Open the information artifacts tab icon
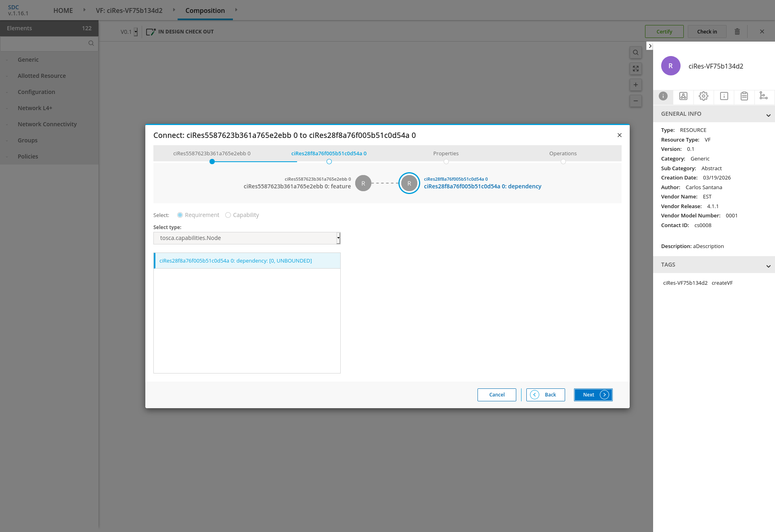 [x=724, y=96]
